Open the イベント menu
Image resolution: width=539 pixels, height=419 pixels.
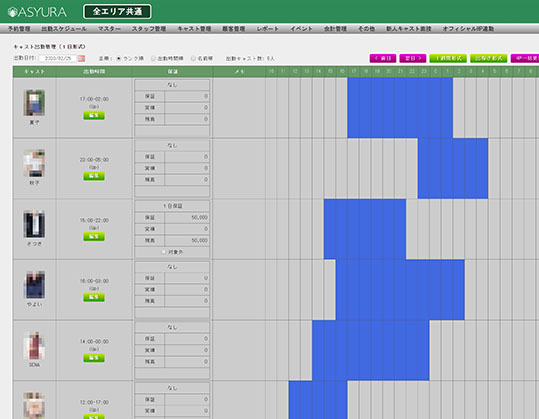pyautogui.click(x=301, y=29)
